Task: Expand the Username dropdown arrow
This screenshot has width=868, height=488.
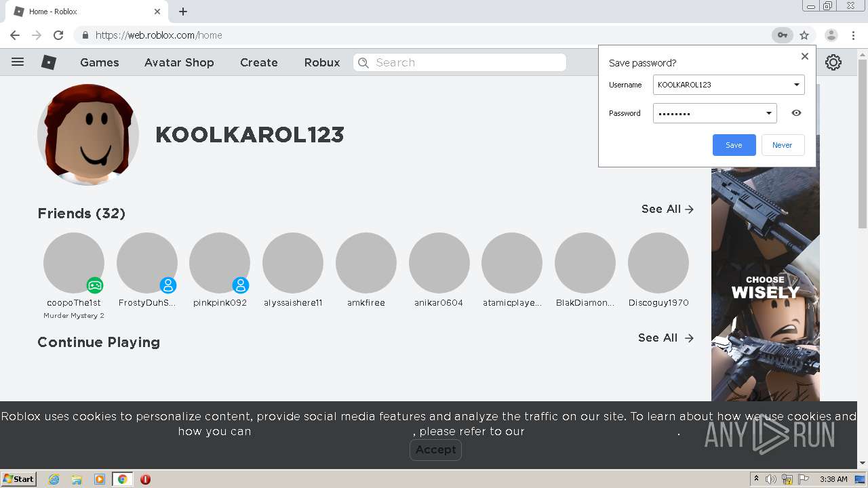Action: (x=797, y=85)
